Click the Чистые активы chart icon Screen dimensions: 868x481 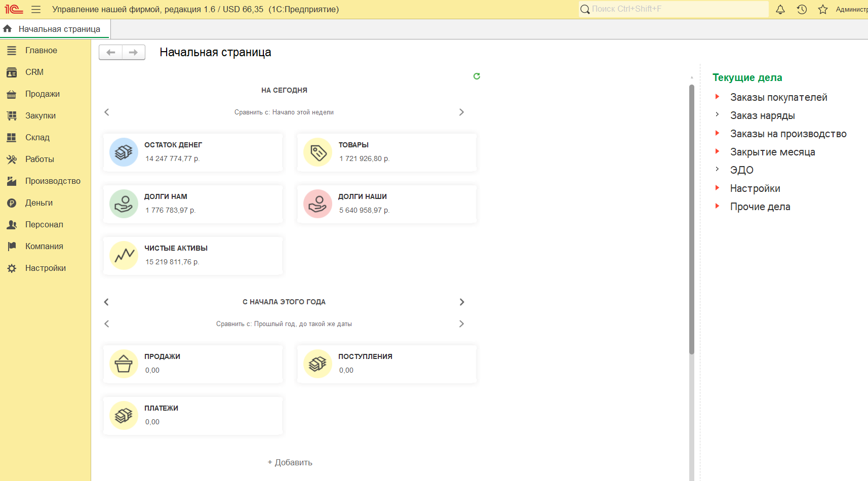(x=124, y=255)
